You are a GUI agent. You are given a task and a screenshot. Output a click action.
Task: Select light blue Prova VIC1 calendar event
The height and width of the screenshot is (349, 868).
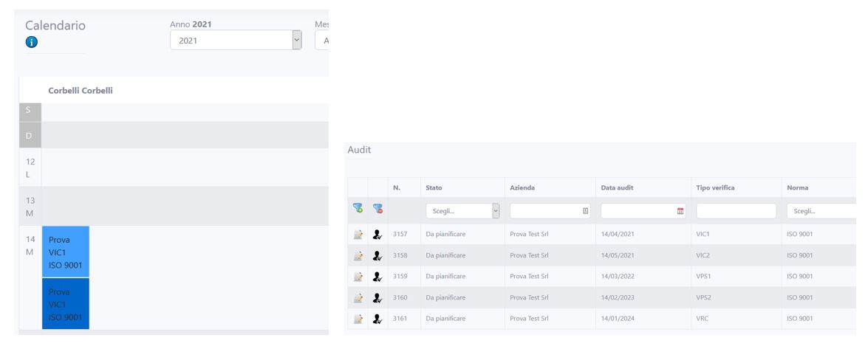point(66,252)
